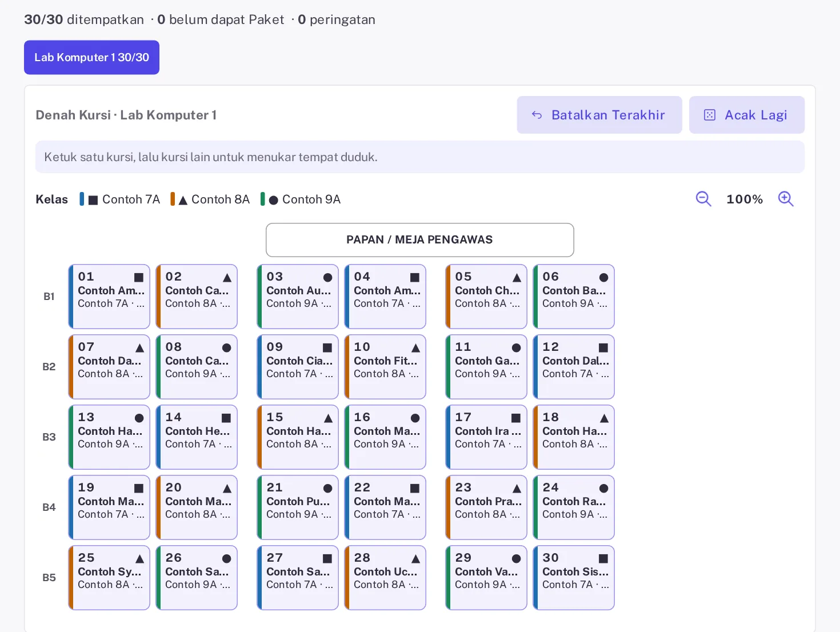Screen dimensions: 840x632
Task: Select seat 02 Contoh Ca... card
Action: 197,297
